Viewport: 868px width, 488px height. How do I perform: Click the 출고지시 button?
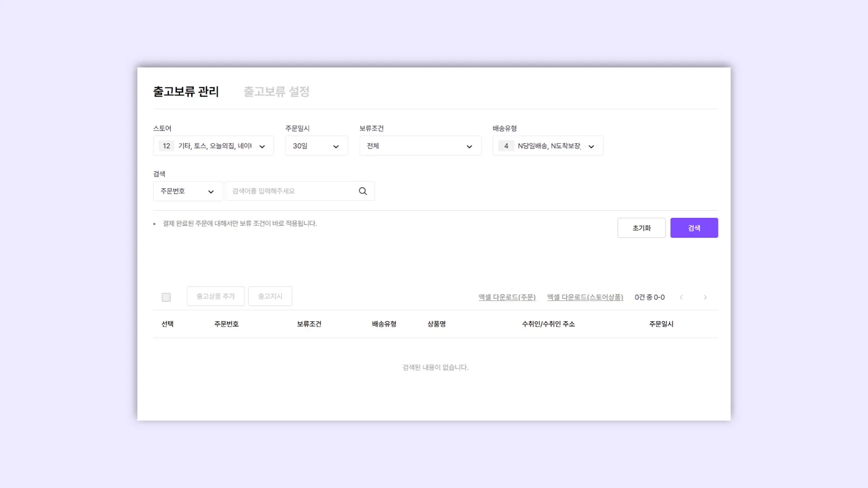pyautogui.click(x=270, y=296)
